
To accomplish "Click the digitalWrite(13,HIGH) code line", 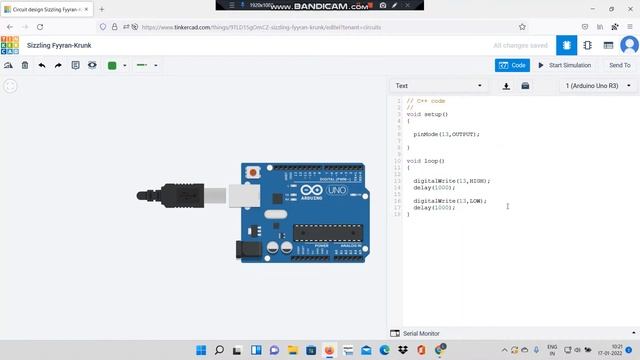I will click(452, 181).
